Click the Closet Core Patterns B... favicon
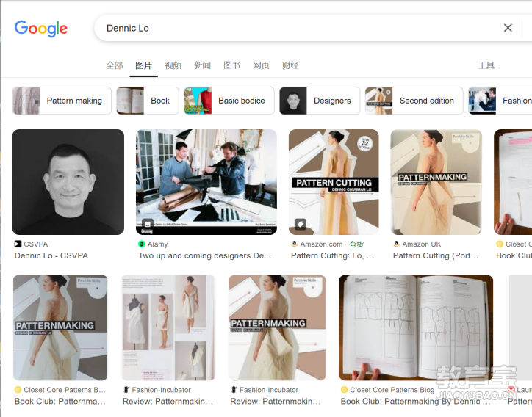532x417 pixels. (x=18, y=390)
